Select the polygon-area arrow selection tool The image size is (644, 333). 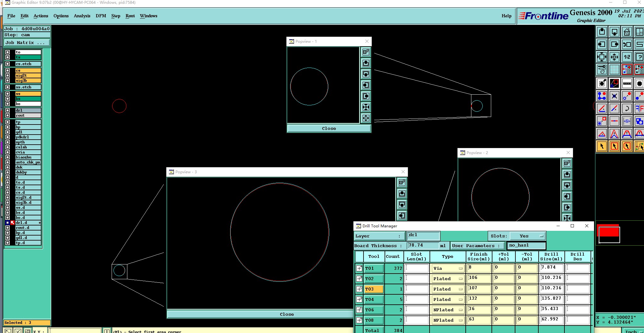coord(627,146)
